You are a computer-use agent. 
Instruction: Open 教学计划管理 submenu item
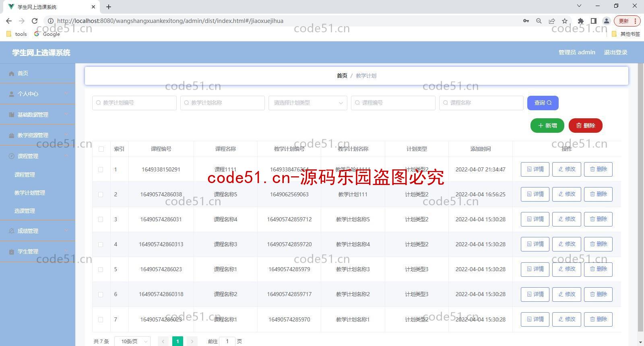[x=37, y=193]
